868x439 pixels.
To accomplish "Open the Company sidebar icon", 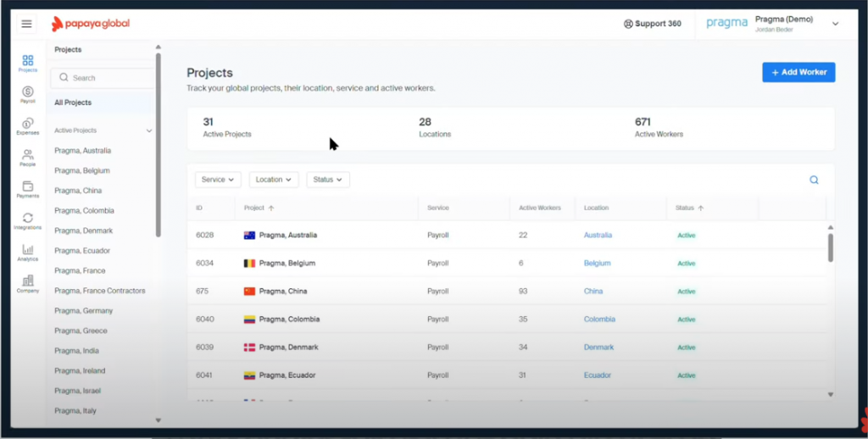I will [28, 284].
